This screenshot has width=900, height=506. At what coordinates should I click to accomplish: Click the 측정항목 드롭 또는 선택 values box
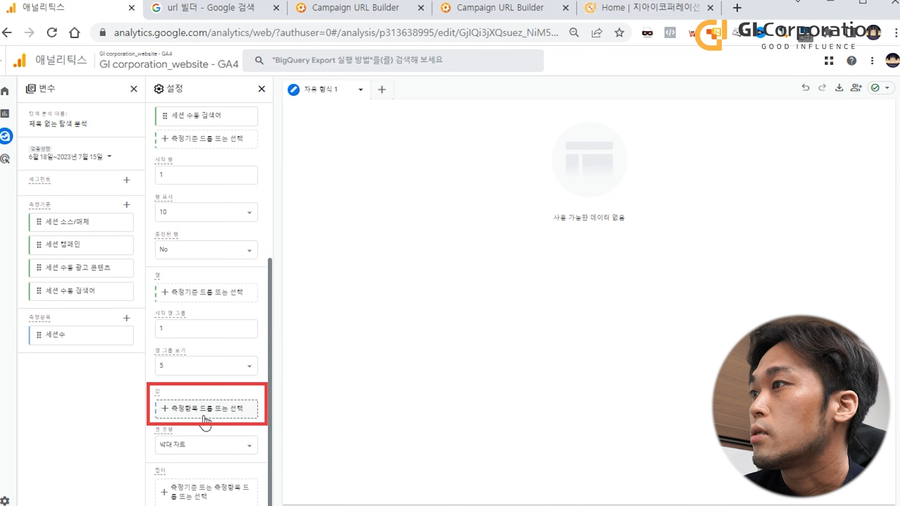pos(206,408)
